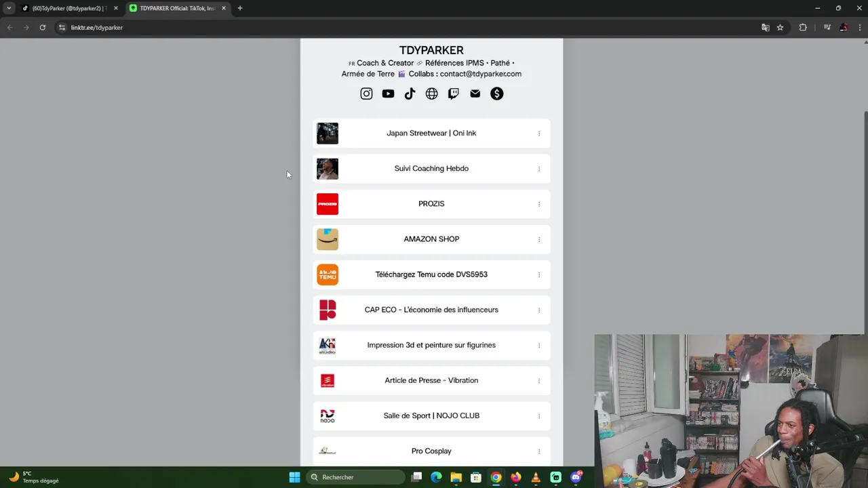Viewport: 868px width, 488px height.
Task: Open Chrome extensions puzzle icon
Action: click(803, 27)
